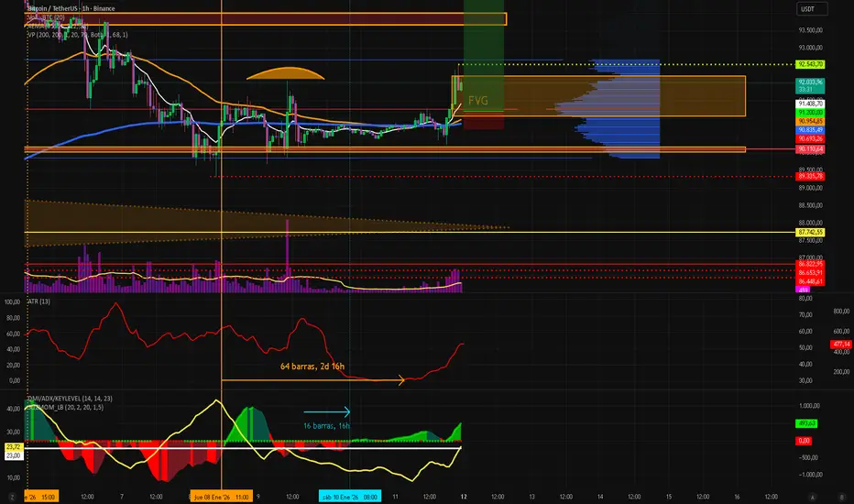Select the DMI/ADX/KEYLEVEL (14, 14, 23) legend

coord(70,399)
